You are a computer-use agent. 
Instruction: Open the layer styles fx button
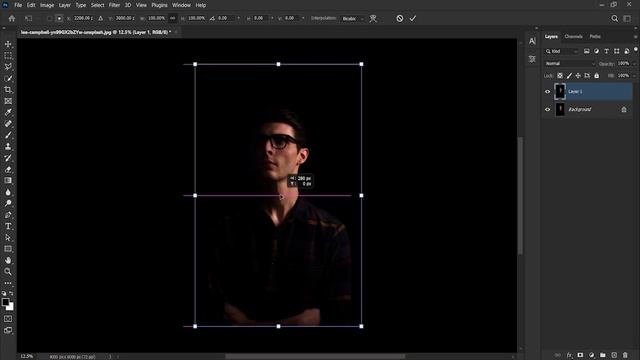click(x=569, y=355)
